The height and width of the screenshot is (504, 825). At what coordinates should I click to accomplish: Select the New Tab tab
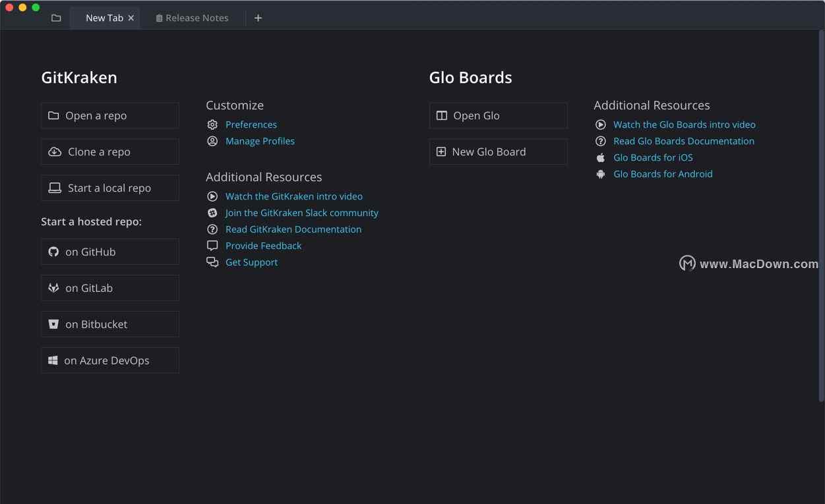point(104,18)
